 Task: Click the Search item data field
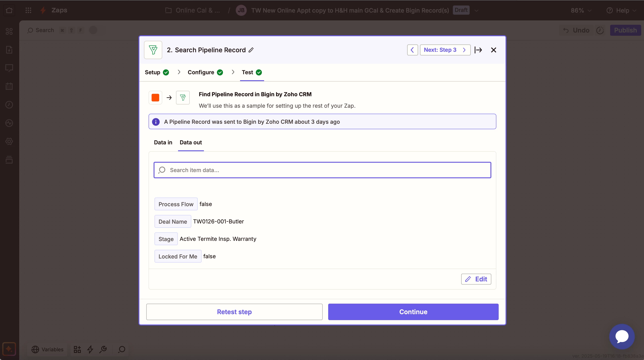[x=322, y=170]
